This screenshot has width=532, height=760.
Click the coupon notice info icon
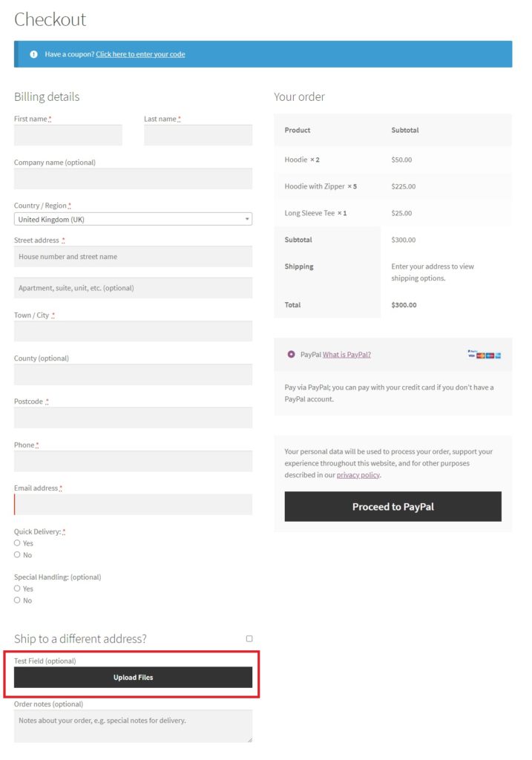[x=33, y=54]
